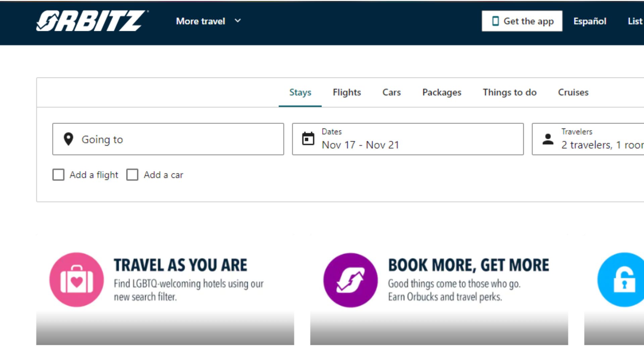Open the Things to do tab
The width and height of the screenshot is (644, 362).
(509, 93)
